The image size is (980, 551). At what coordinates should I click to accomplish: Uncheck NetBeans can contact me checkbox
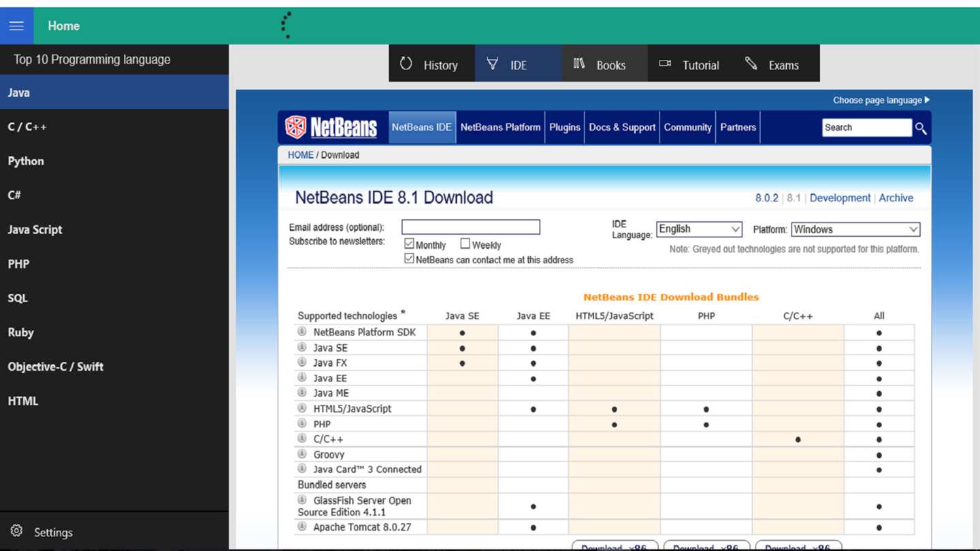pos(409,258)
